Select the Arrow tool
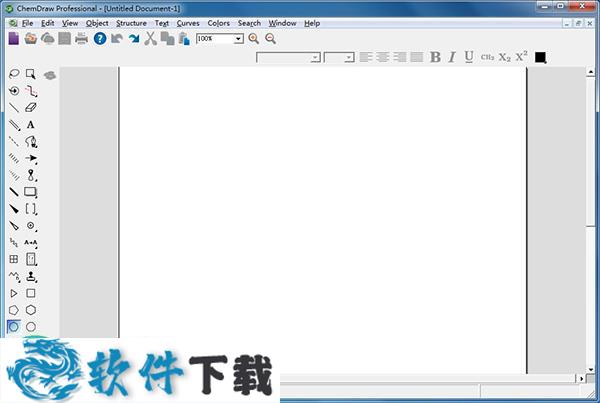 (31, 158)
